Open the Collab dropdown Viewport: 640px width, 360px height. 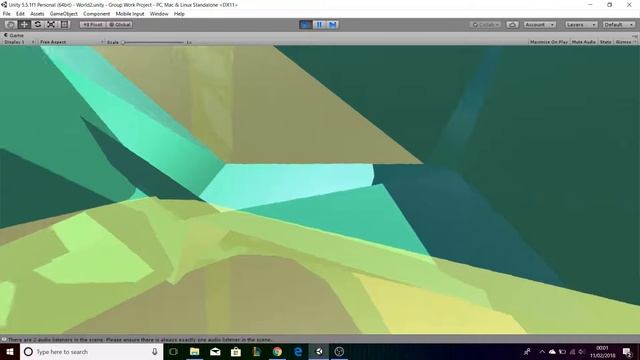click(486, 25)
